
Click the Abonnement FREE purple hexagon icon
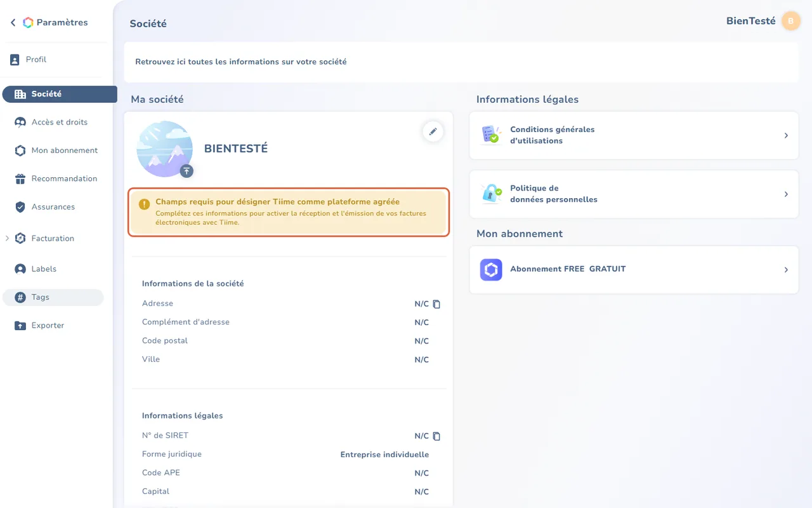(x=491, y=270)
